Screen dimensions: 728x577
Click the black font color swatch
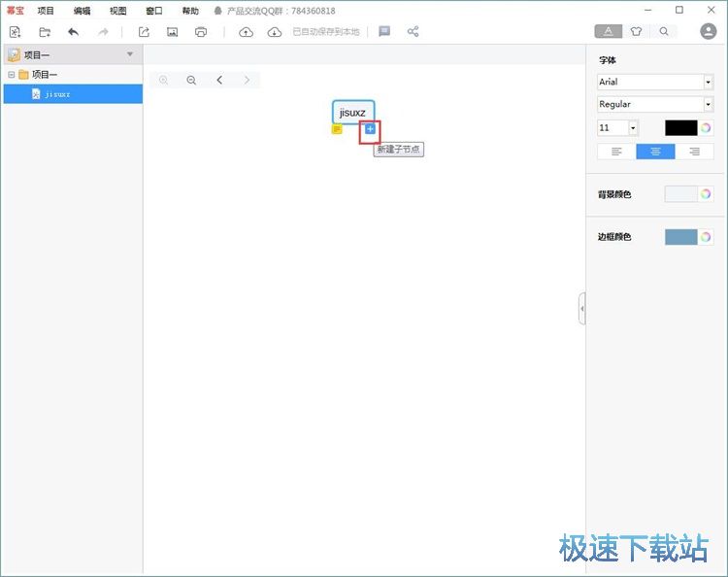pyautogui.click(x=681, y=128)
